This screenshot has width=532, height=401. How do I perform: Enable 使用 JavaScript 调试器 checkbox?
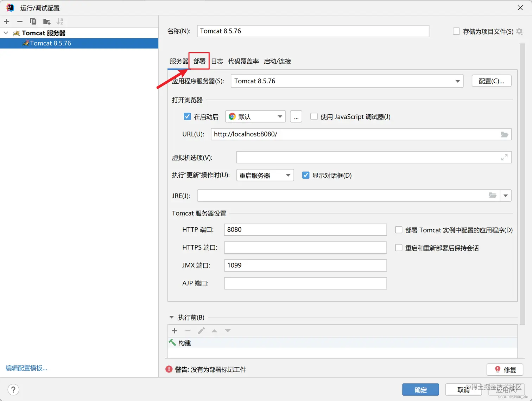coord(314,116)
